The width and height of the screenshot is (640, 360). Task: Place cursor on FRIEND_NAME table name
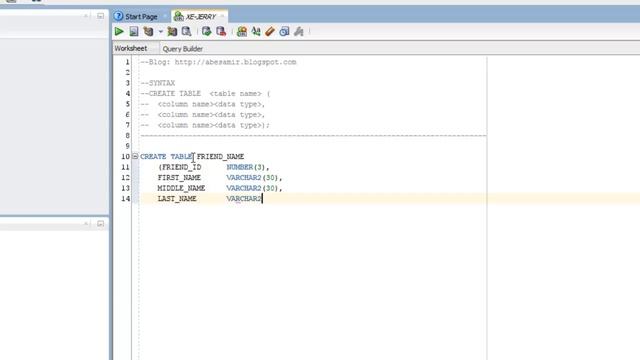pos(220,157)
